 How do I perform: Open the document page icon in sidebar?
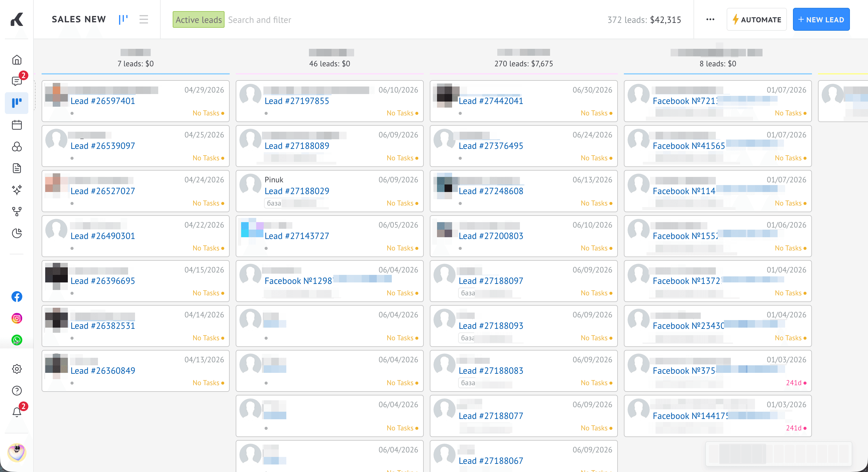click(x=17, y=168)
